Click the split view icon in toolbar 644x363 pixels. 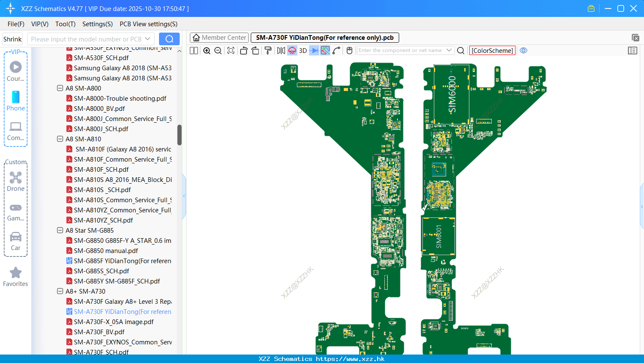click(194, 50)
